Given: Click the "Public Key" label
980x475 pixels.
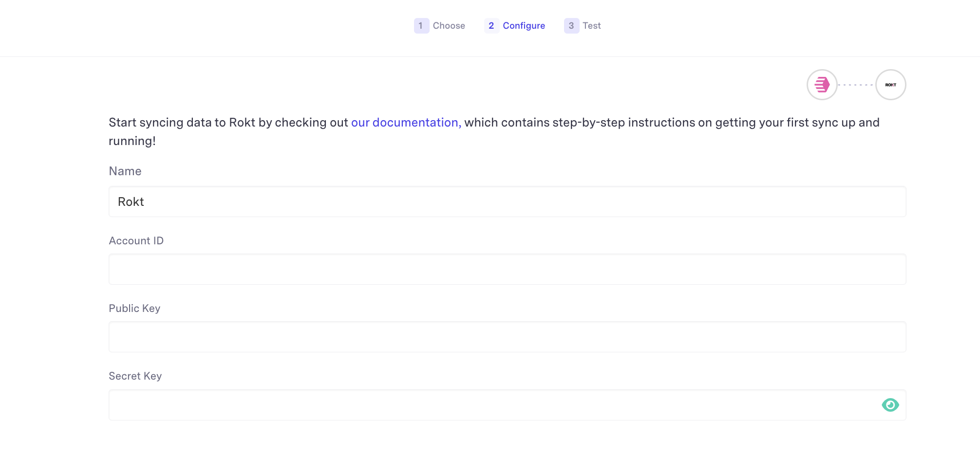Looking at the screenshot, I should point(134,309).
